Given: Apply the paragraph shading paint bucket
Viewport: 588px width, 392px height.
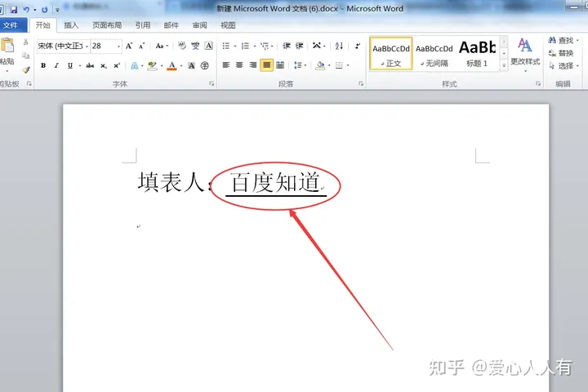Looking at the screenshot, I should [x=320, y=65].
